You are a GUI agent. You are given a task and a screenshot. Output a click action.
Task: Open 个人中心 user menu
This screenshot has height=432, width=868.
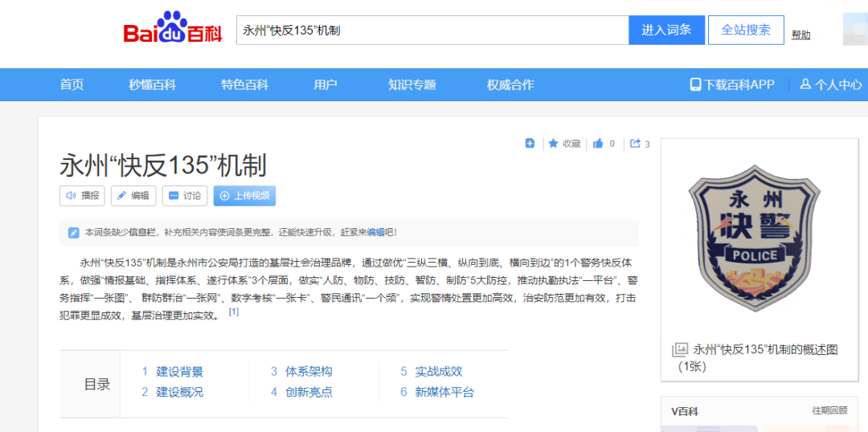pos(831,84)
